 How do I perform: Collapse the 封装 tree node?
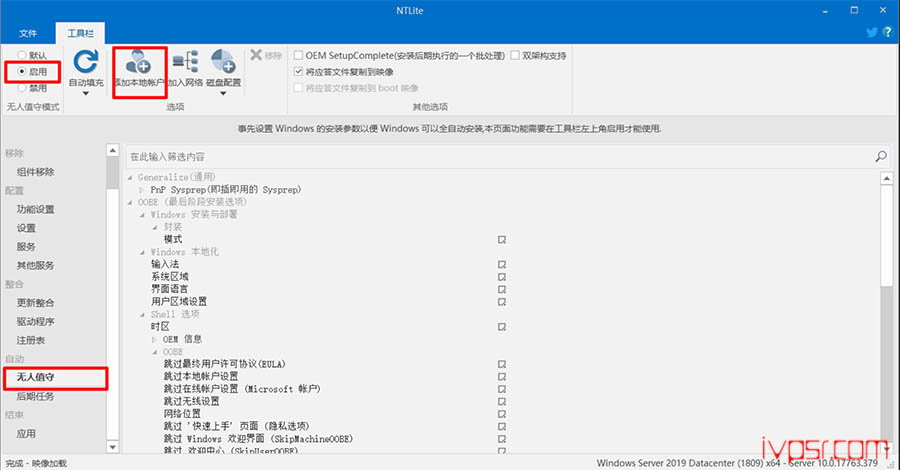154,227
